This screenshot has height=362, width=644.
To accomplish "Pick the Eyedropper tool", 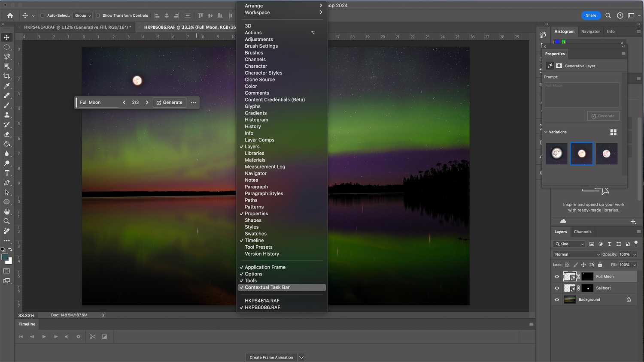I will tap(6, 86).
